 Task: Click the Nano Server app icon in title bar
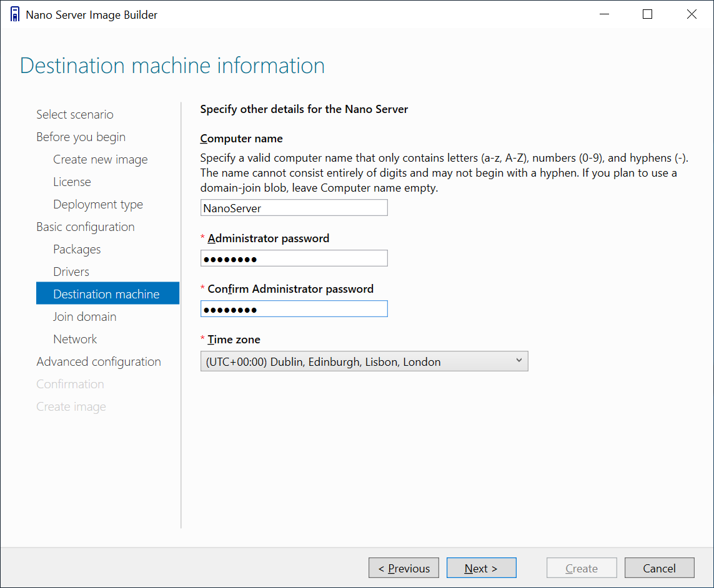15,14
